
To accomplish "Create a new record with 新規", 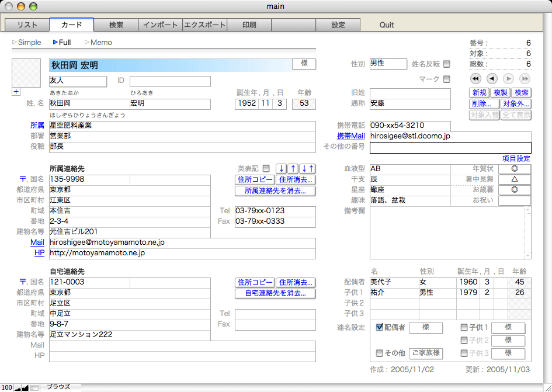I will [479, 93].
